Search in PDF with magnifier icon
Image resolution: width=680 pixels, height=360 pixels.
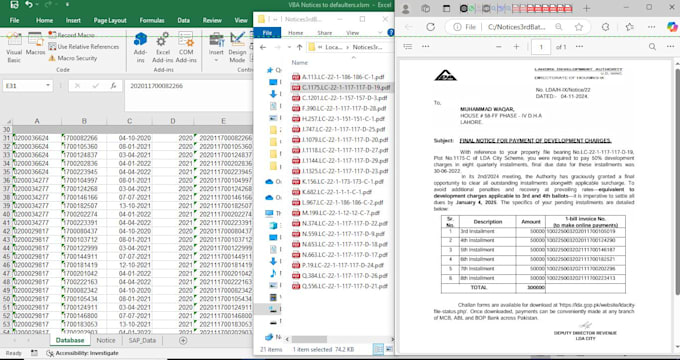click(652, 46)
